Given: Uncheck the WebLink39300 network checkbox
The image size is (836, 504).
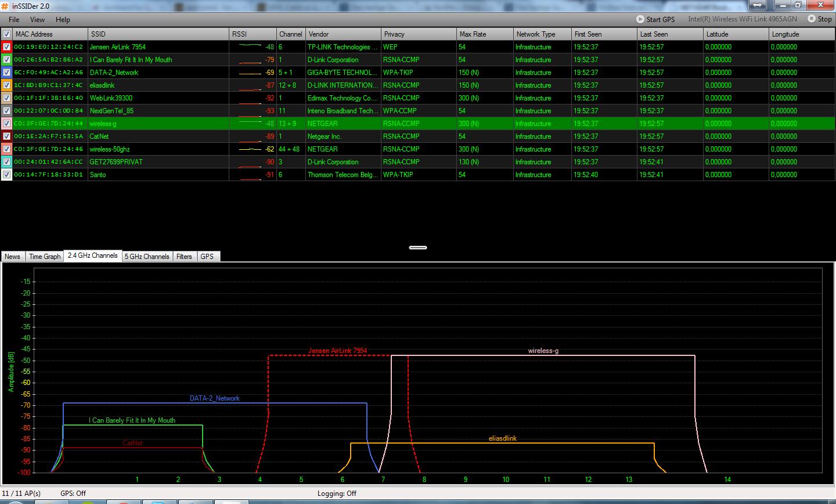Looking at the screenshot, I should tap(6, 98).
